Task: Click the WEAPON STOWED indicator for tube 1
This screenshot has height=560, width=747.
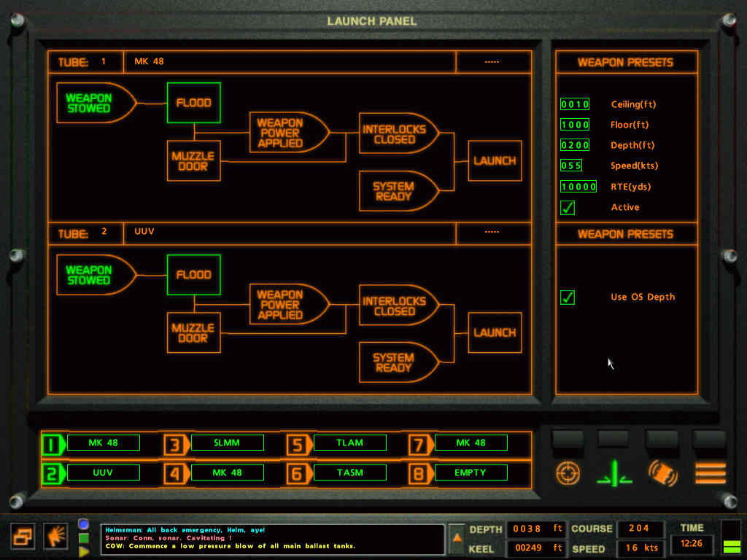Action: (96, 104)
